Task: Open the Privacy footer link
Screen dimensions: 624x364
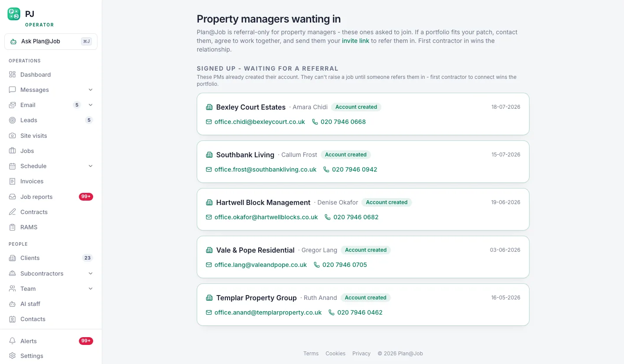Action: (x=361, y=354)
